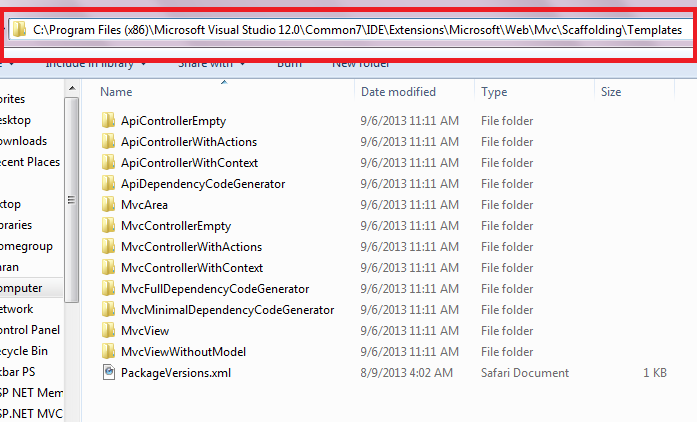Select the ApiDependencyCodeGenerator folder name
This screenshot has height=422, width=697.
pos(203,184)
